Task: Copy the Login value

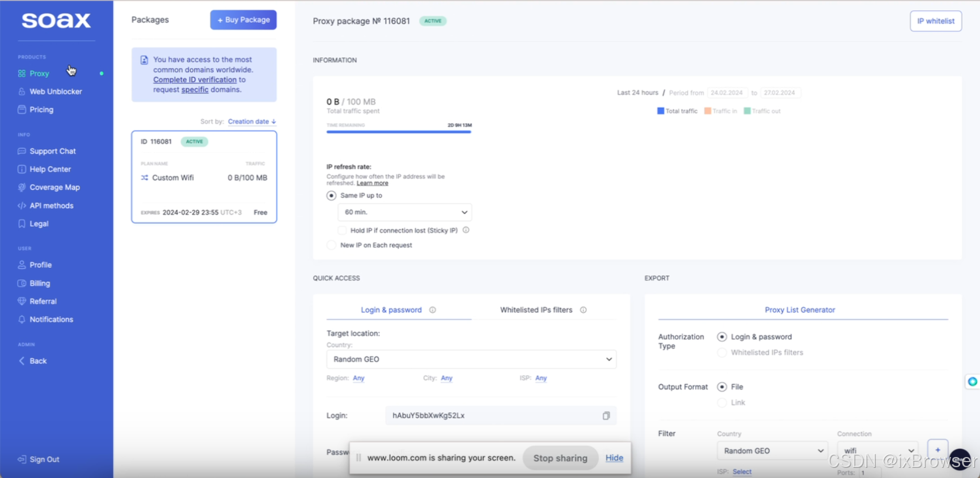Action: [x=606, y=416]
